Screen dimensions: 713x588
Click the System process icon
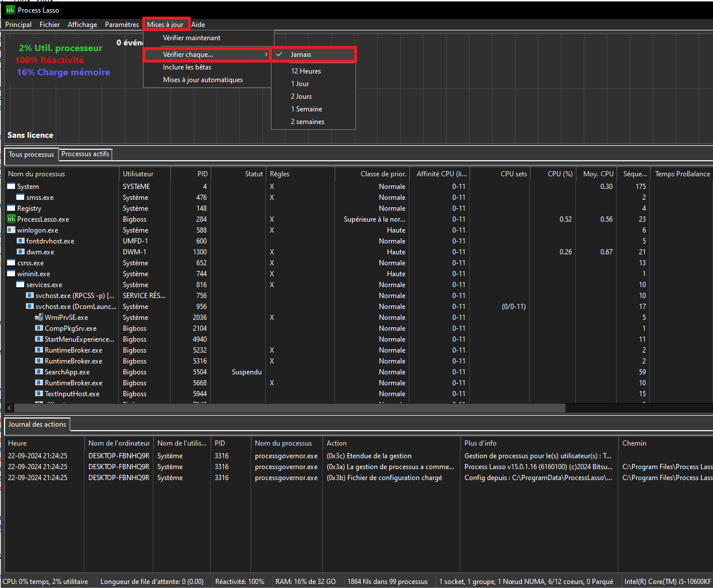(x=11, y=187)
